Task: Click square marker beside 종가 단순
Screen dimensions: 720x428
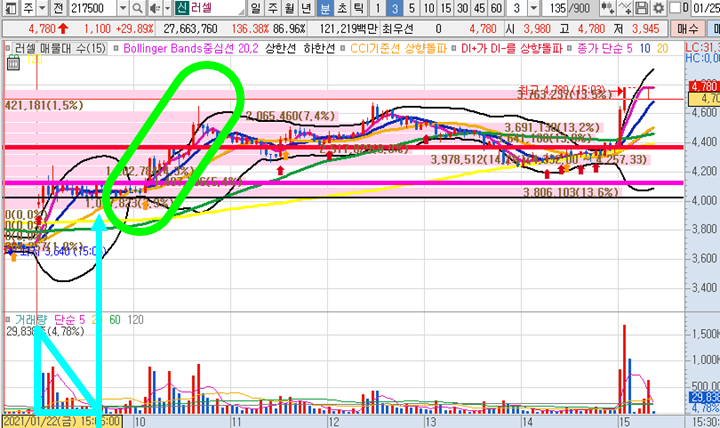Action: (x=569, y=48)
